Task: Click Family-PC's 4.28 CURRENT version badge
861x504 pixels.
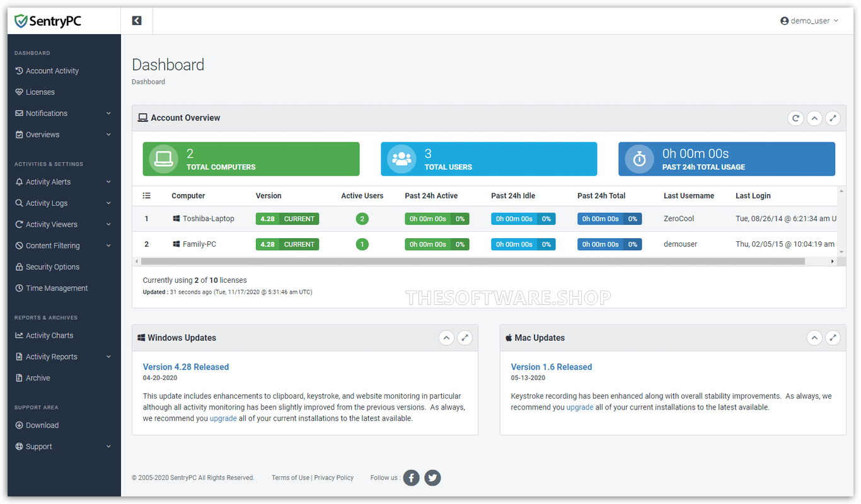Action: tap(287, 244)
